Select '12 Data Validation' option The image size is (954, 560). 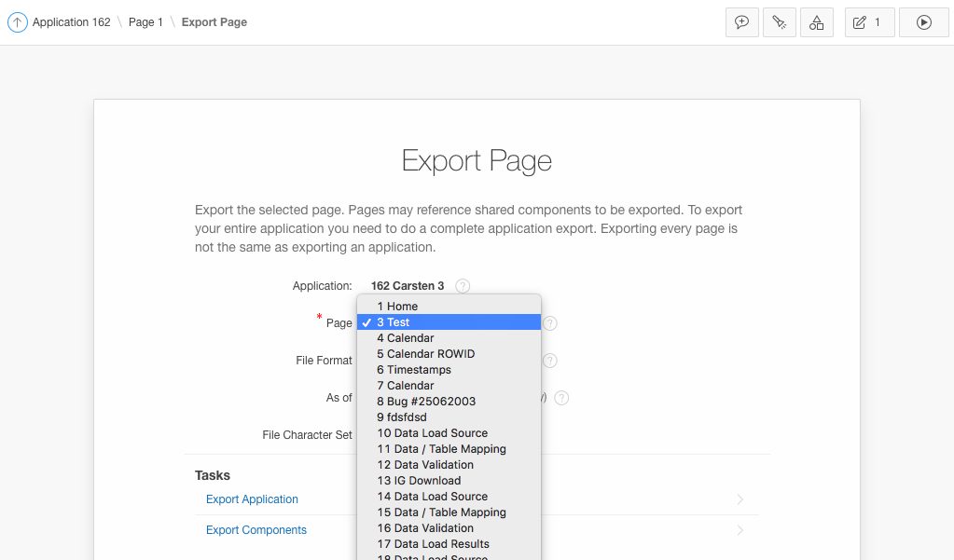[449, 465]
